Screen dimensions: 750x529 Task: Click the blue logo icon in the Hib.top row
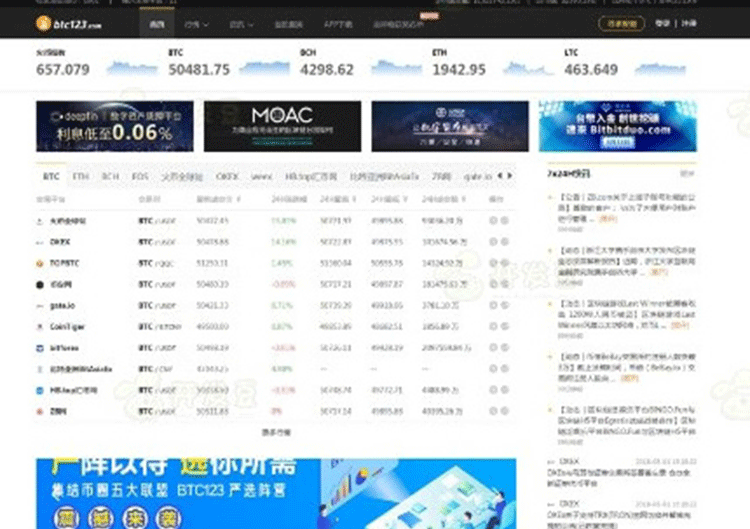(40, 390)
